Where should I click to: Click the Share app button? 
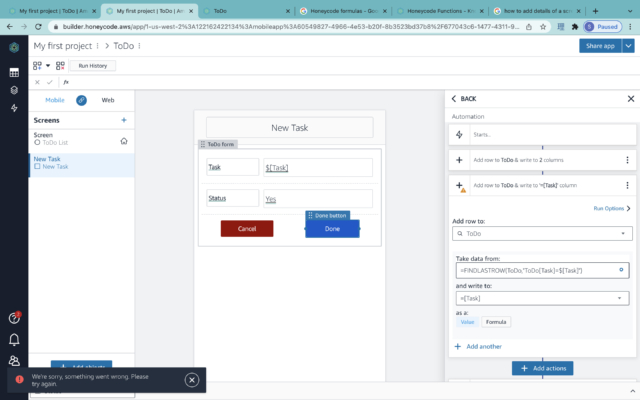tap(600, 46)
